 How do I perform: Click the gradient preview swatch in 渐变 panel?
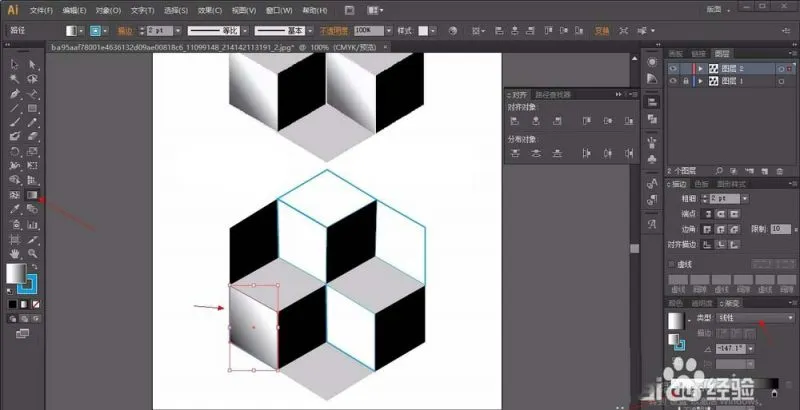click(x=676, y=321)
